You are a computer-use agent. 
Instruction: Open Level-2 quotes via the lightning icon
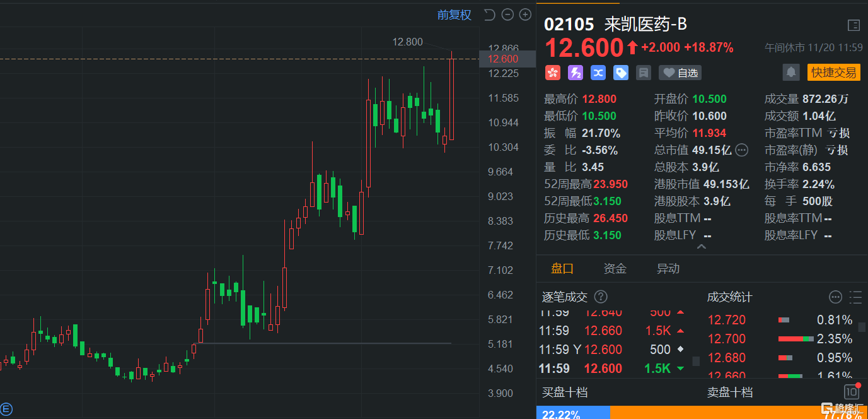tap(575, 72)
